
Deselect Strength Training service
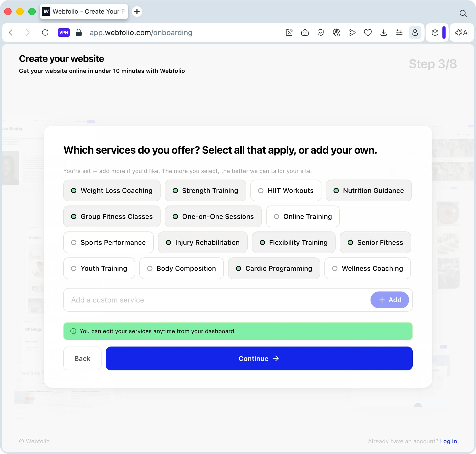pos(205,191)
